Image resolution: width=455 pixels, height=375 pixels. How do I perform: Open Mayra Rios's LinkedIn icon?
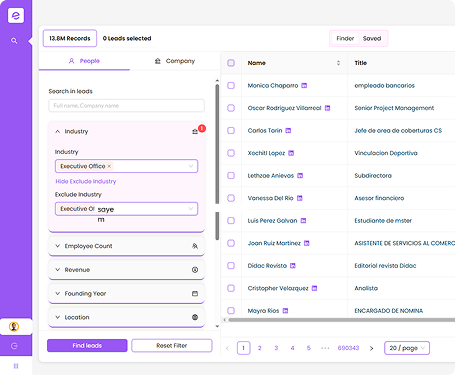tap(285, 311)
